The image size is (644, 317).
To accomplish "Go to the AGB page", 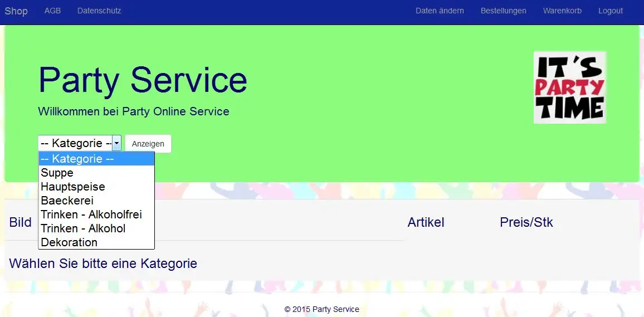I will click(x=52, y=11).
